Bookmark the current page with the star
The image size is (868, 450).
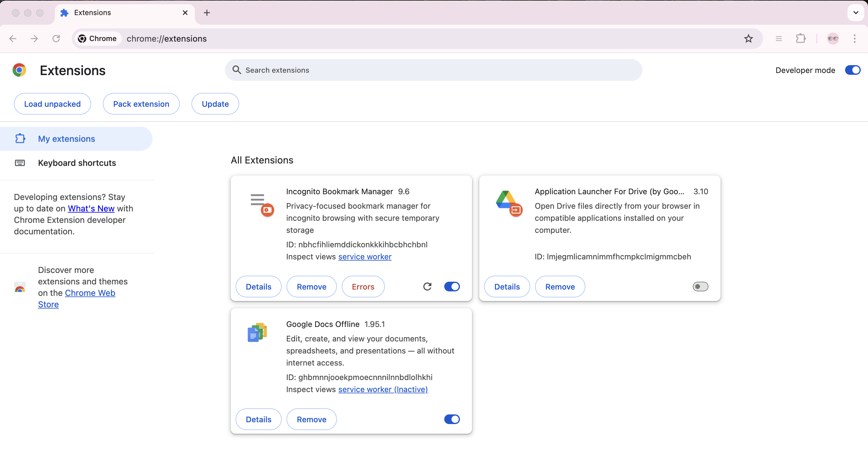pos(748,38)
